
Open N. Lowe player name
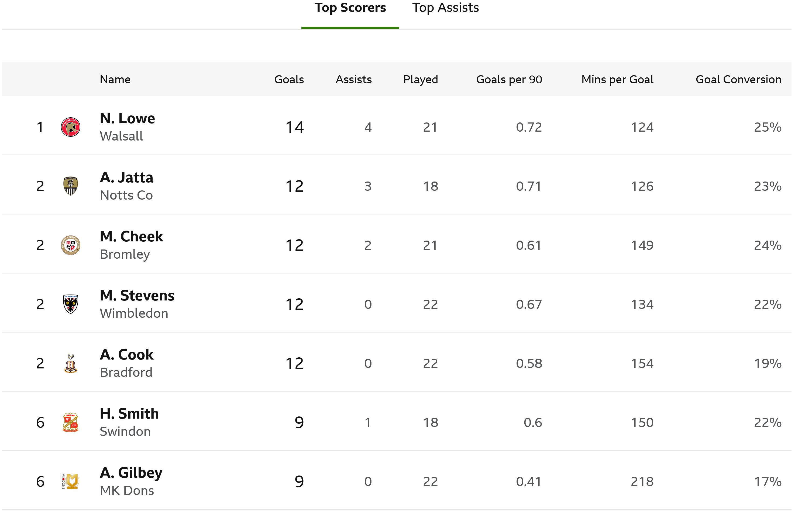coord(128,118)
